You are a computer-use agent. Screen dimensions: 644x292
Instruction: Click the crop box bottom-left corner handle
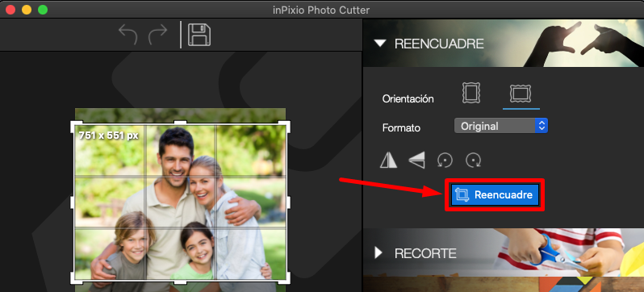(x=76, y=279)
